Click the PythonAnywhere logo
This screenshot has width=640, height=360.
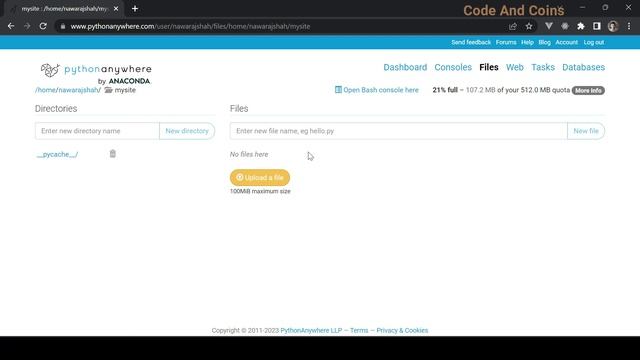pos(96,74)
